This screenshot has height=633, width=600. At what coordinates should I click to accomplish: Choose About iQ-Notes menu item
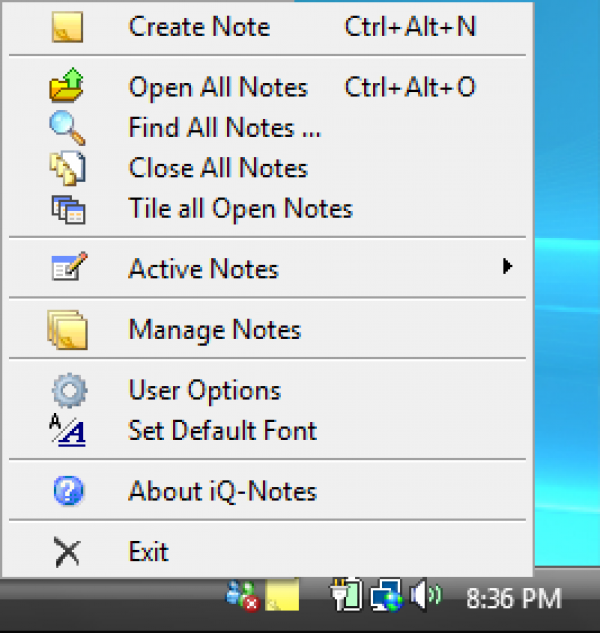pyautogui.click(x=222, y=491)
